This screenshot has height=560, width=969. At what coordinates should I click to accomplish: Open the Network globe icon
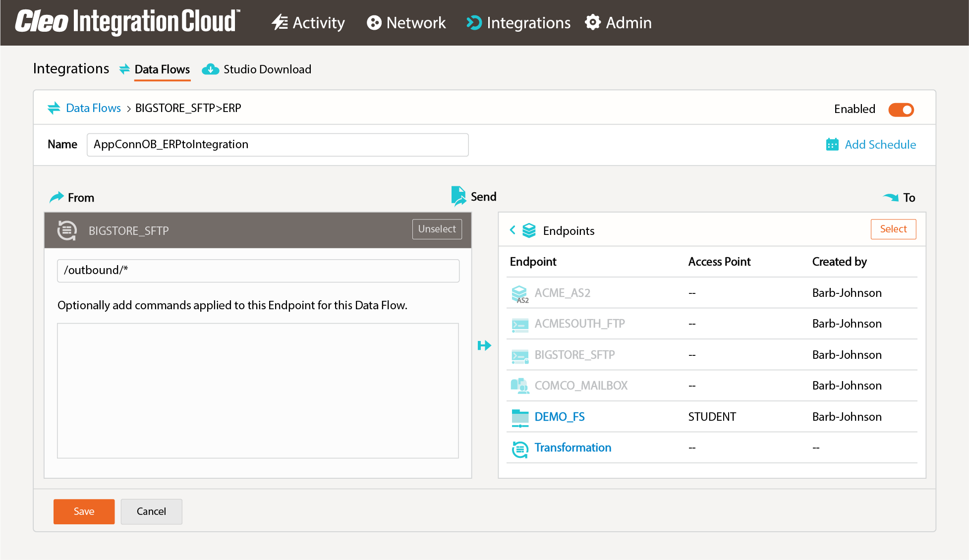[374, 22]
